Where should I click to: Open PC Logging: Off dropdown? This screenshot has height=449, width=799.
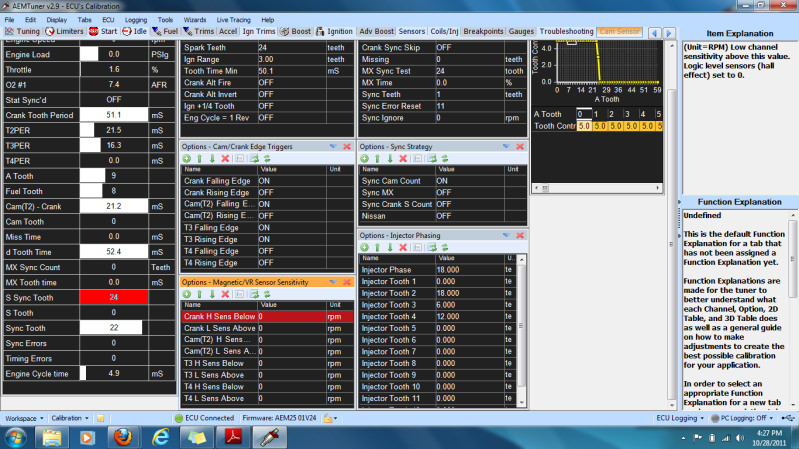coord(742,418)
